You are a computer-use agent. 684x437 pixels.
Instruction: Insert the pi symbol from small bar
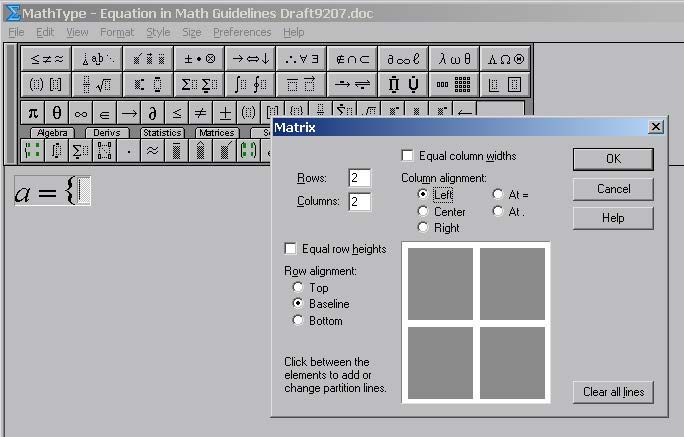click(33, 113)
